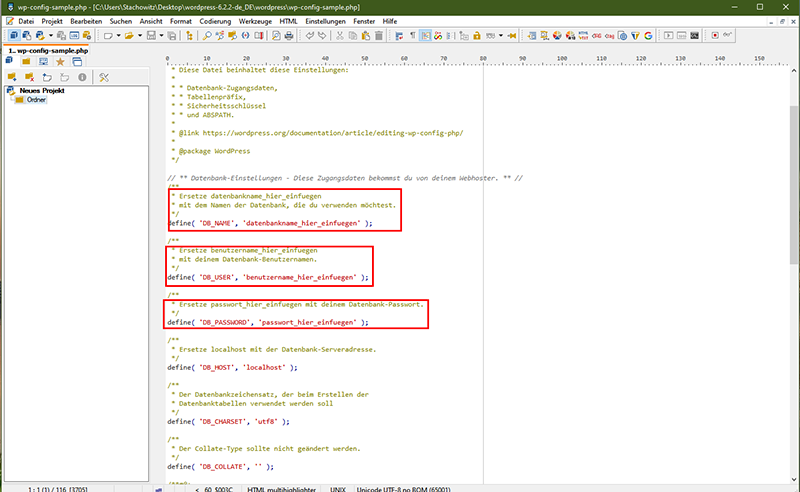Click the Google search icon in toolbar
The height and width of the screenshot is (492, 800).
coord(648,36)
